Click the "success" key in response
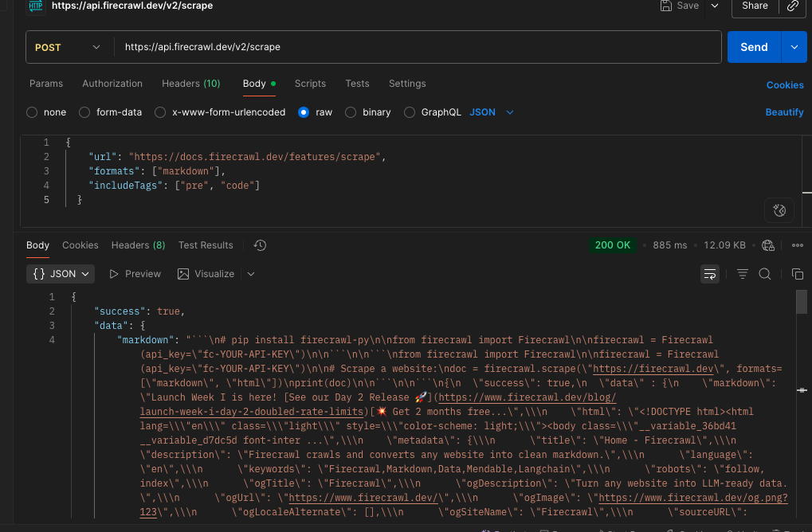The height and width of the screenshot is (532, 812). click(120, 311)
